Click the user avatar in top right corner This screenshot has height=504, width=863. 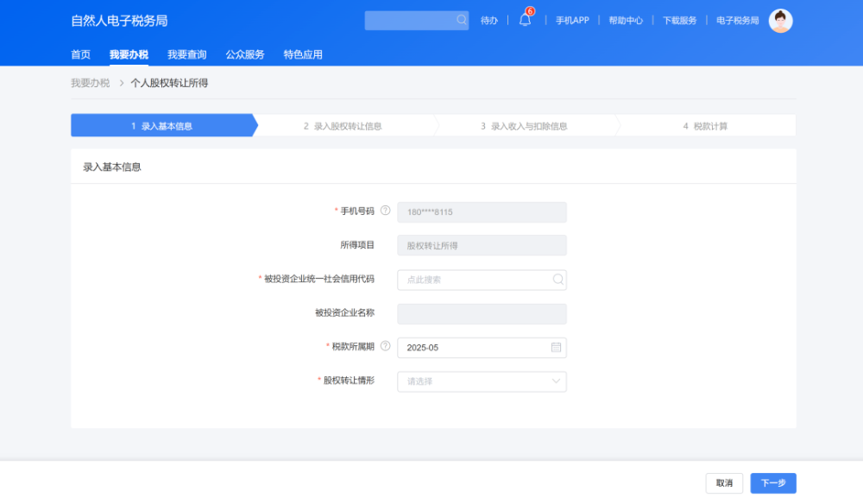click(x=779, y=20)
